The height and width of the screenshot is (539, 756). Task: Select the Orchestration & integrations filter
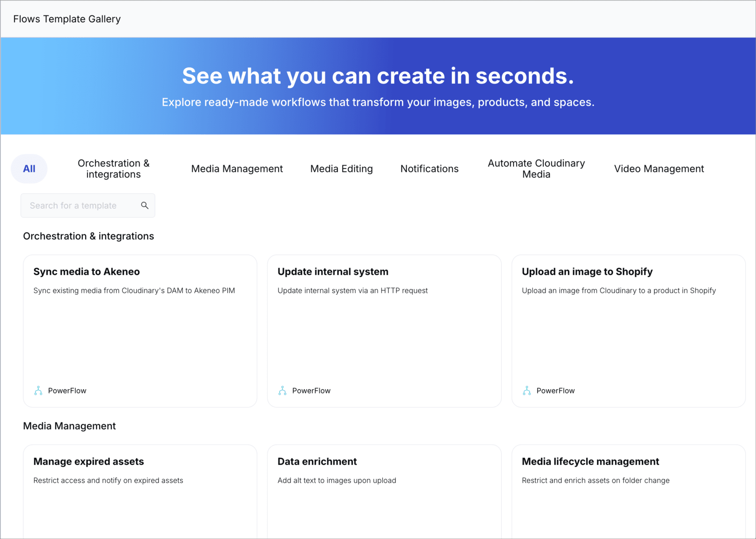pyautogui.click(x=113, y=168)
